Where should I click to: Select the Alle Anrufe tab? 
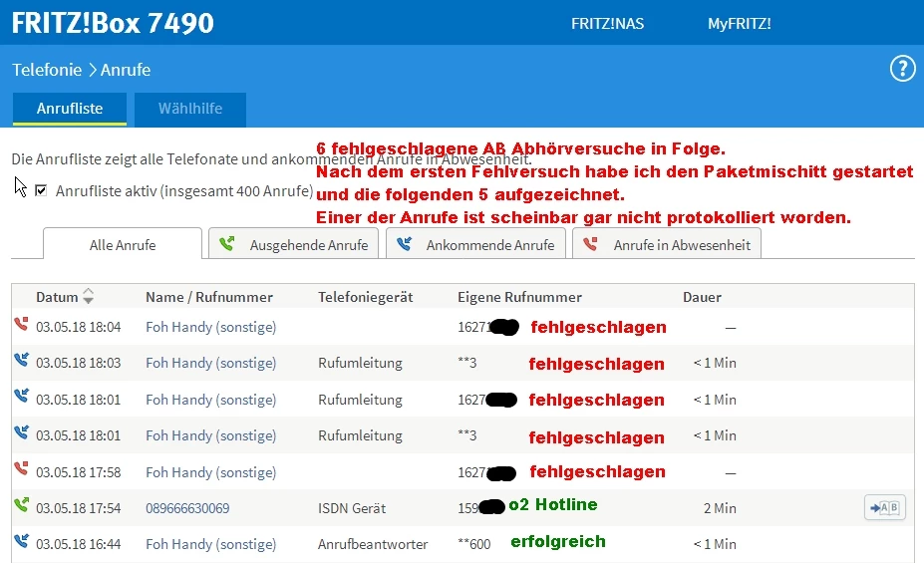coord(123,244)
